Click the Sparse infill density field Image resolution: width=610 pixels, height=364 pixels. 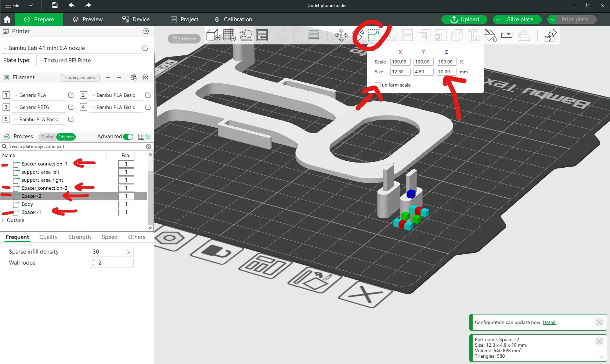pyautogui.click(x=112, y=252)
